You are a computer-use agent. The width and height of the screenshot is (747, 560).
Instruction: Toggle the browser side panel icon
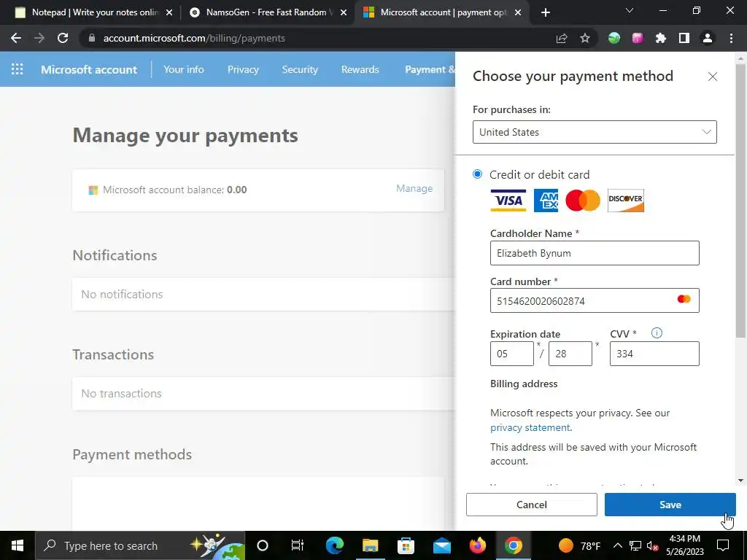click(x=684, y=38)
